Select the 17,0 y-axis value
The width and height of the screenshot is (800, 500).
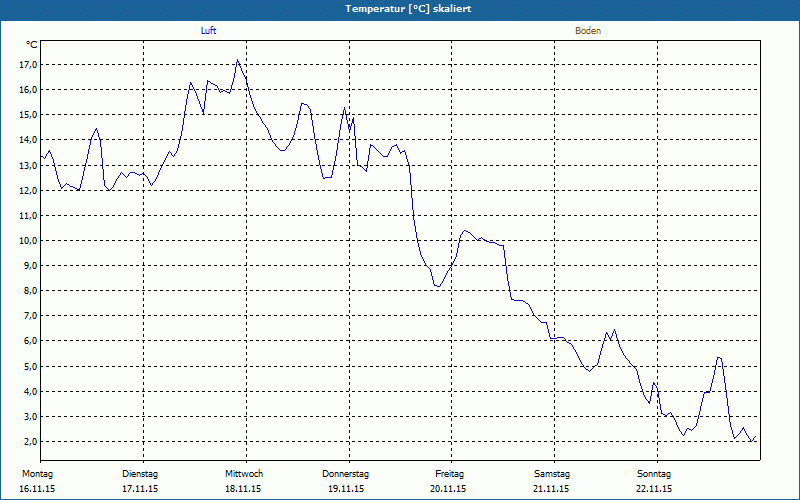pos(29,65)
